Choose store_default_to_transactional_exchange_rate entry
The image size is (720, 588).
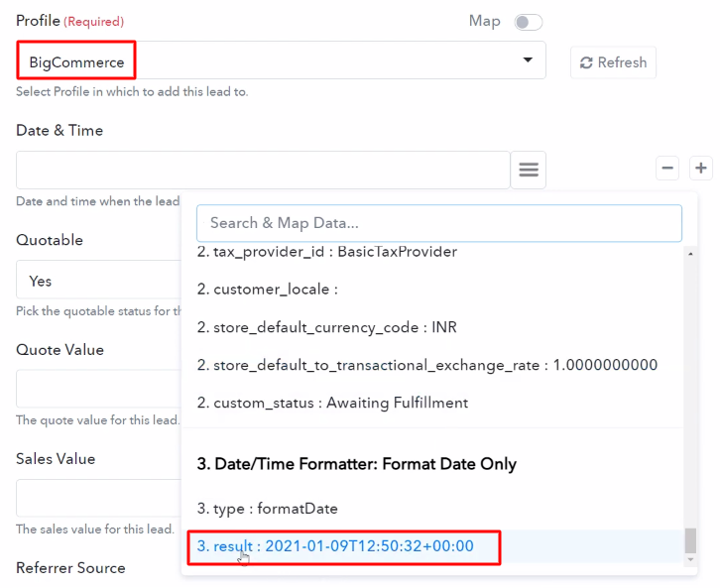point(427,365)
